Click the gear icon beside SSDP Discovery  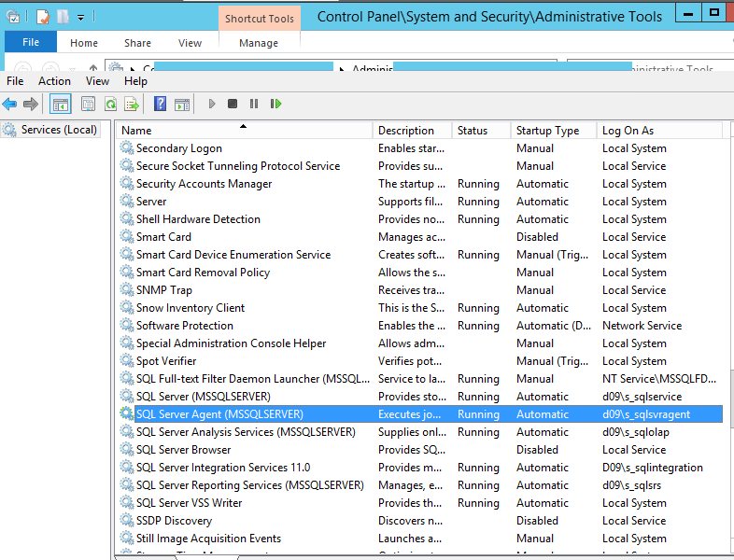126,520
